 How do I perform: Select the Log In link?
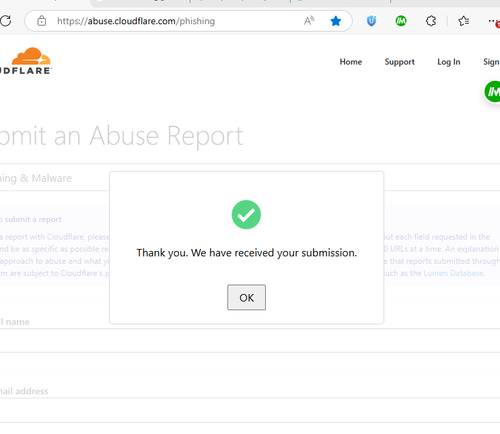(x=449, y=62)
